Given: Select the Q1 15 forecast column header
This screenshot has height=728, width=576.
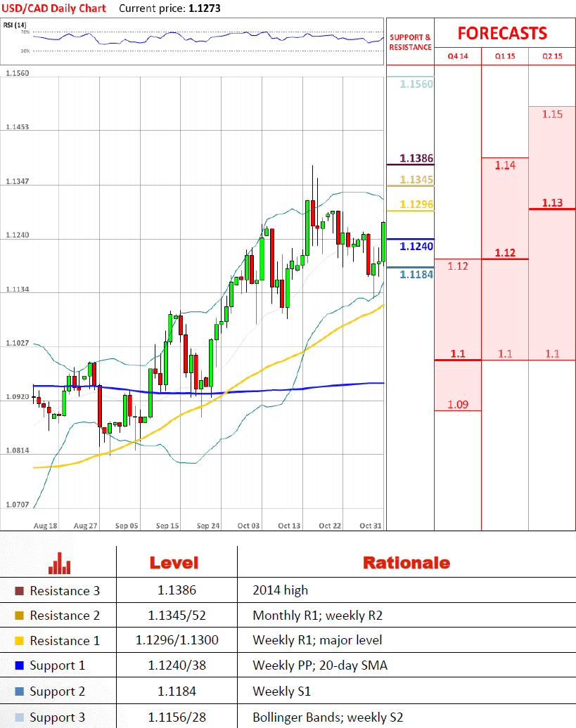Looking at the screenshot, I should coord(505,56).
